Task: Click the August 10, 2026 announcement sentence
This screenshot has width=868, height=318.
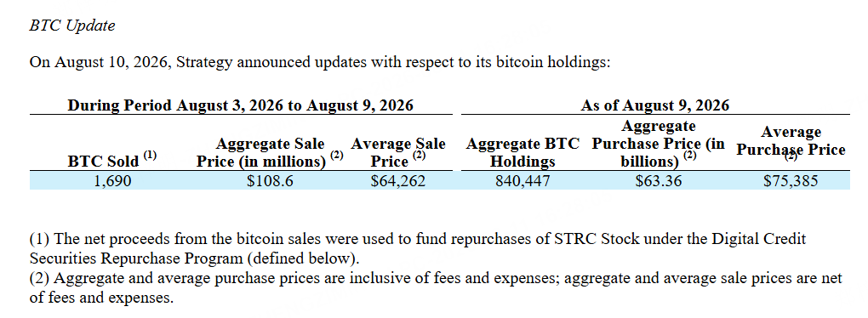Action: tap(320, 62)
